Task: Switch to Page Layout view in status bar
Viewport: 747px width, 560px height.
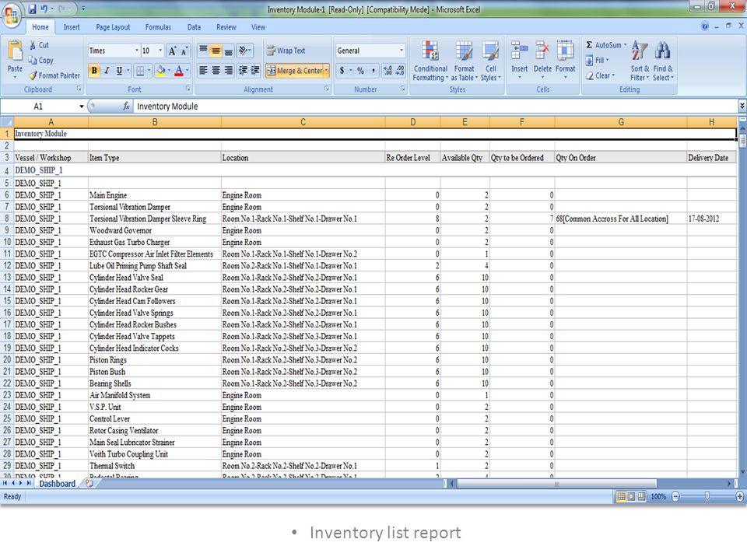Action: click(x=631, y=497)
